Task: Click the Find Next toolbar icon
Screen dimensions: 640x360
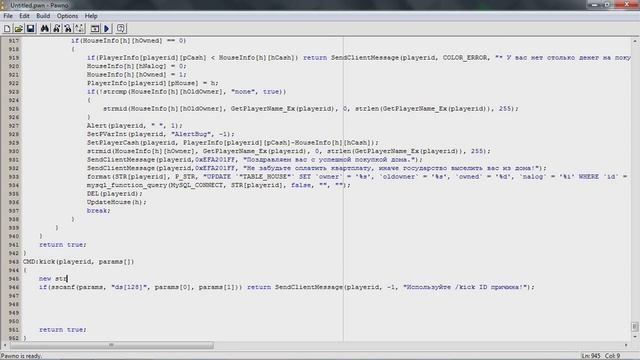Action: point(56,29)
